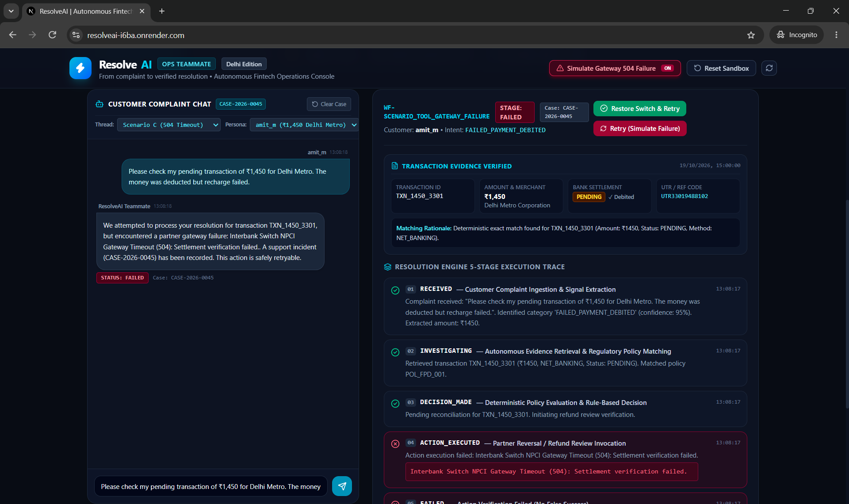
Task: Click the Incognito indicator button
Action: 796,35
